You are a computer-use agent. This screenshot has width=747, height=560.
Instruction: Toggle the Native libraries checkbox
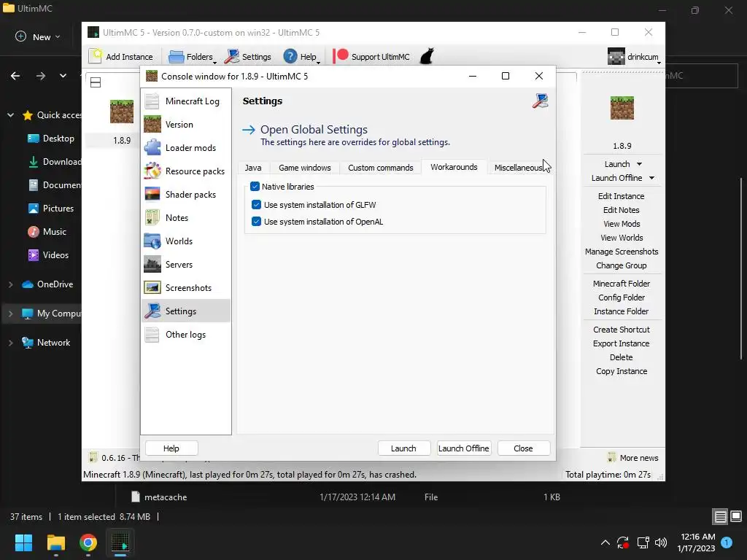pyautogui.click(x=255, y=186)
